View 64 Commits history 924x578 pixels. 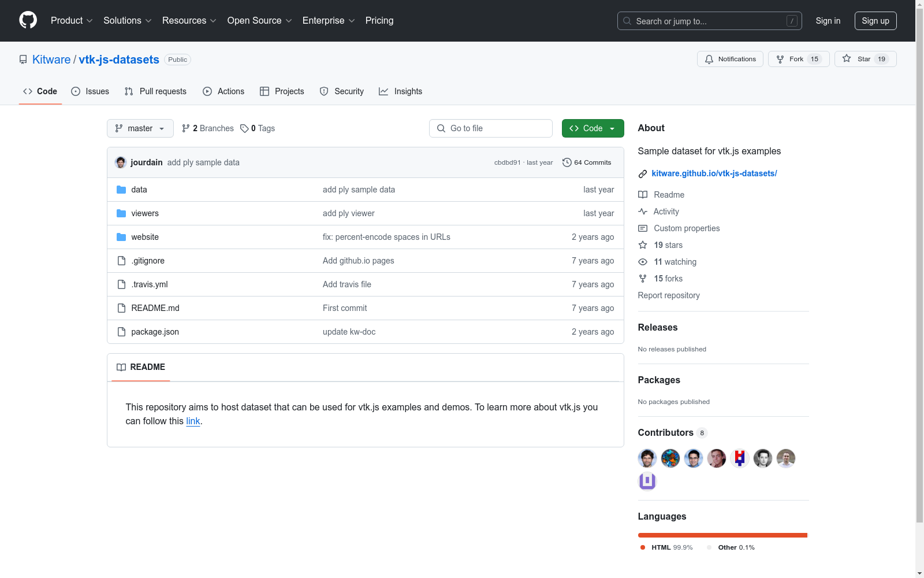click(587, 162)
